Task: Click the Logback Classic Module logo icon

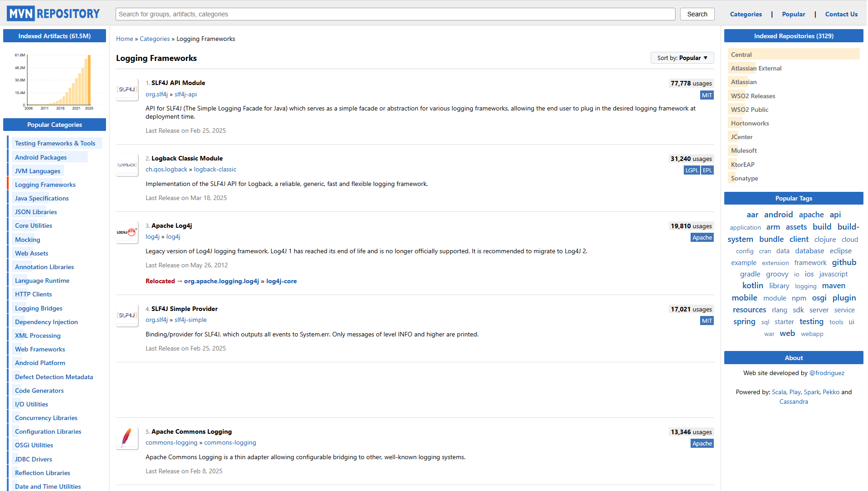Action: 127,165
